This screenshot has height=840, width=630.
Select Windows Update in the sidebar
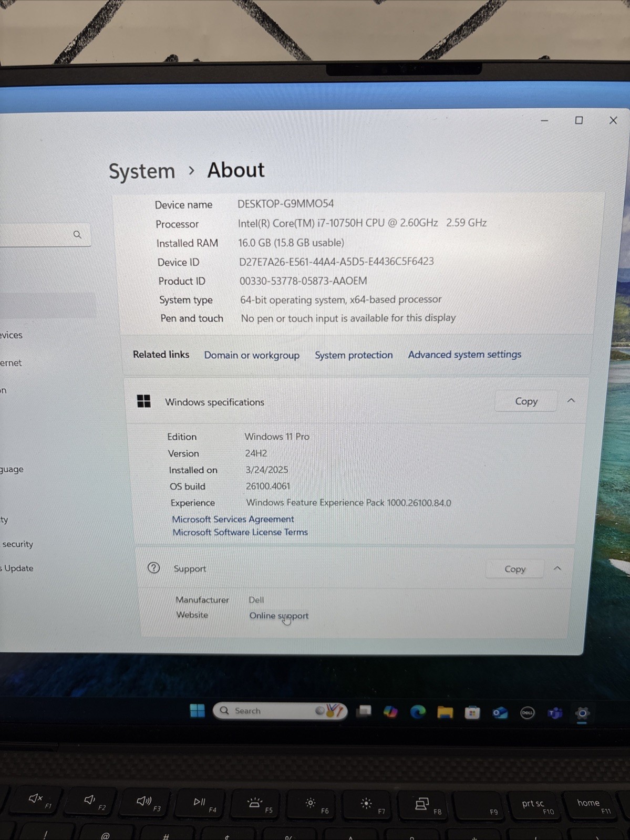click(17, 568)
